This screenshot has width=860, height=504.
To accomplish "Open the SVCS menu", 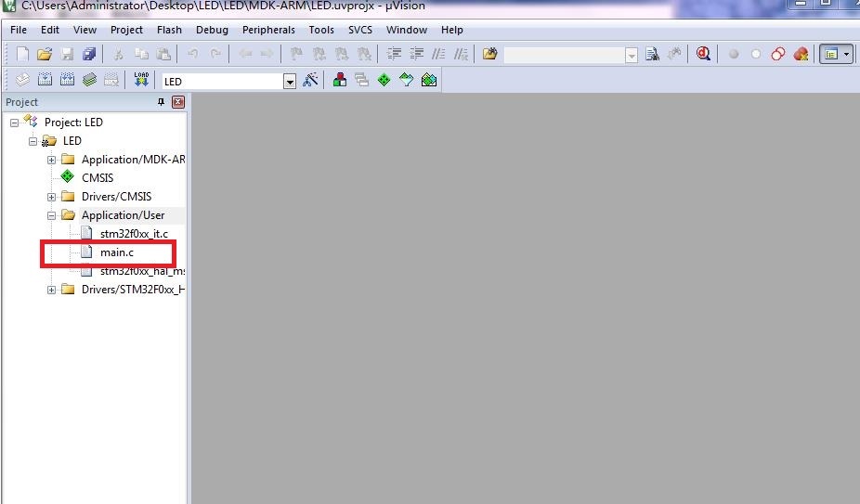I will click(x=359, y=30).
